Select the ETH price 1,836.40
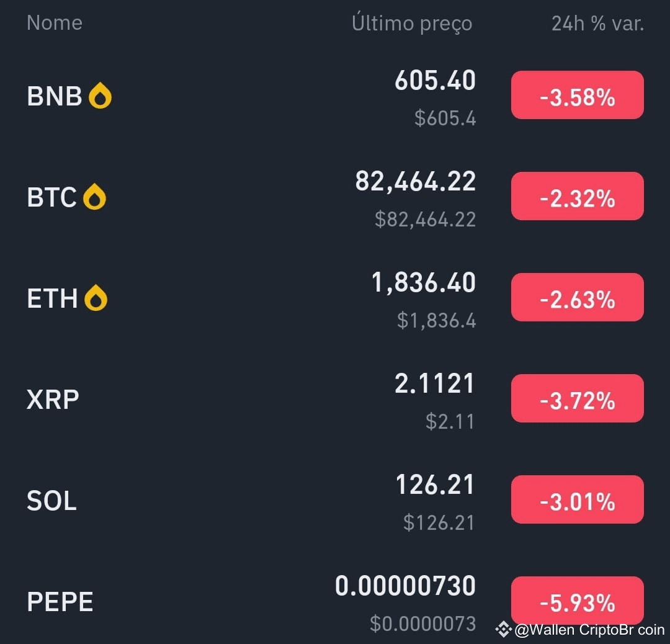The image size is (670, 644). point(424,282)
